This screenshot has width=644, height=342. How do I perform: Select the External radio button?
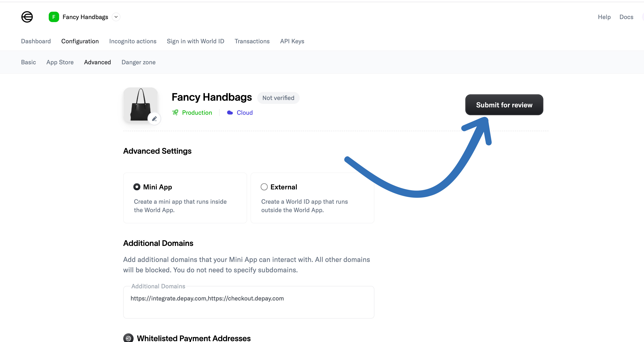coord(264,187)
